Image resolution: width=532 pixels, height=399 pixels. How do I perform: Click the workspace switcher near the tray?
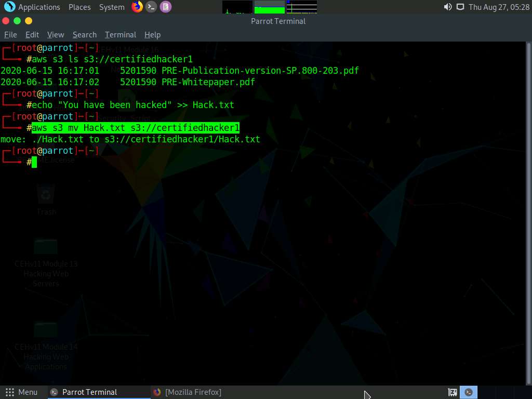click(x=451, y=392)
